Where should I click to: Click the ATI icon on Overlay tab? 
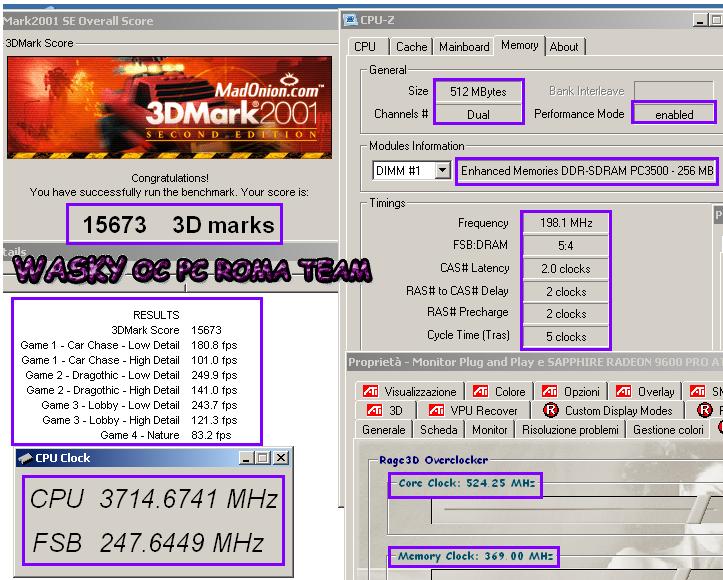coord(623,391)
